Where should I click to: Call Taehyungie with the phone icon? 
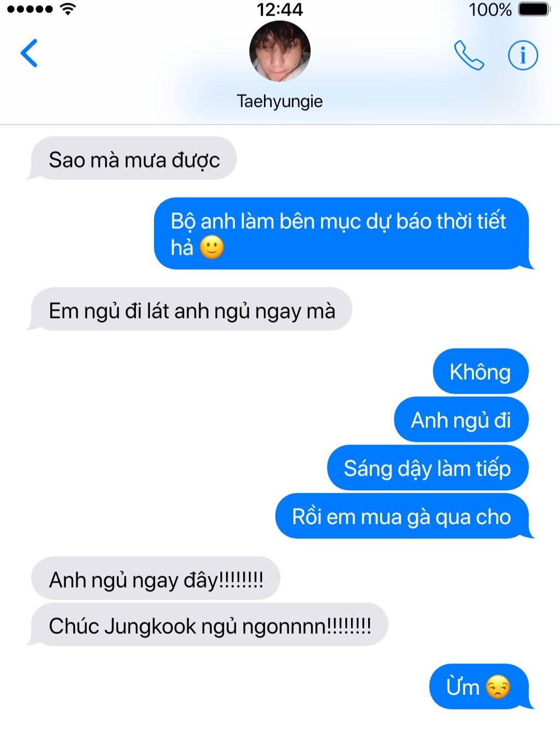[x=469, y=55]
